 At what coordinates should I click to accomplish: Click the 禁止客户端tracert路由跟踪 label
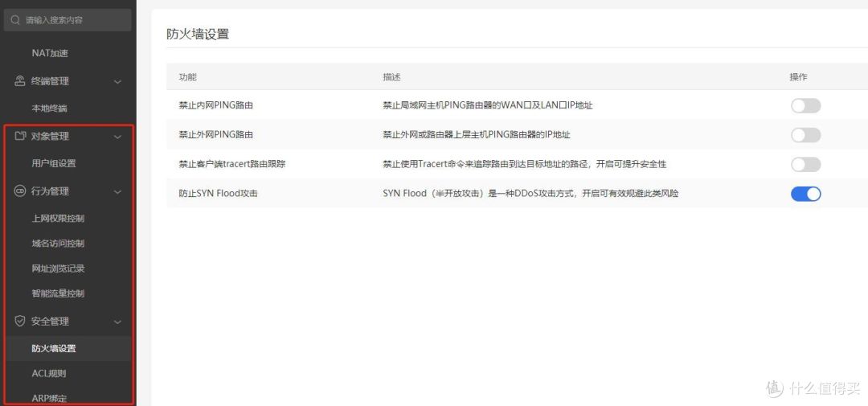coord(232,164)
